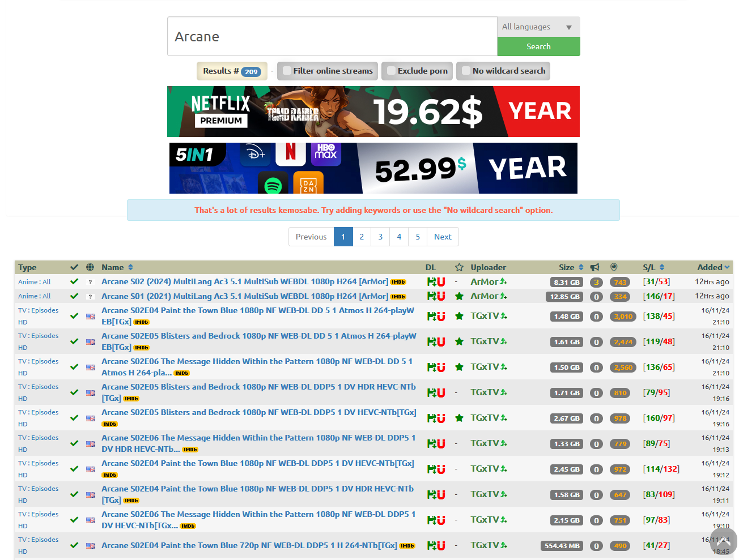This screenshot has width=739, height=560.
Task: Sort results by Name column arrows
Action: (x=130, y=267)
